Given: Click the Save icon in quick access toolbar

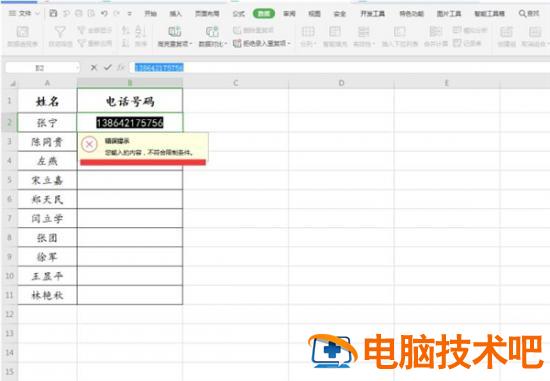Looking at the screenshot, I should pyautogui.click(x=53, y=13).
